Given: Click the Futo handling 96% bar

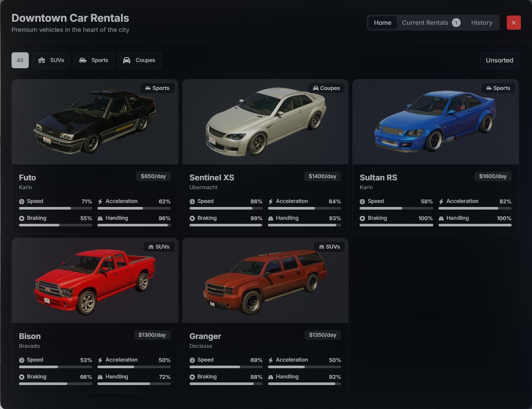Looking at the screenshot, I should (x=134, y=225).
